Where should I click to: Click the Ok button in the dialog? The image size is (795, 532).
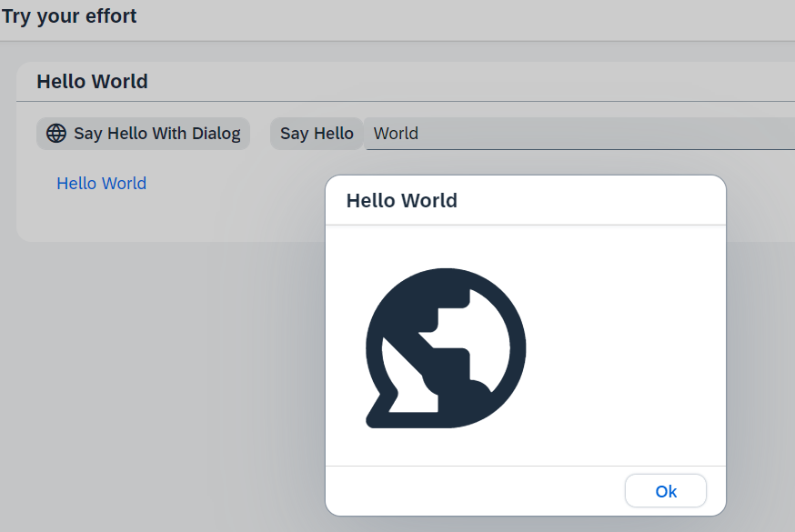coord(665,490)
